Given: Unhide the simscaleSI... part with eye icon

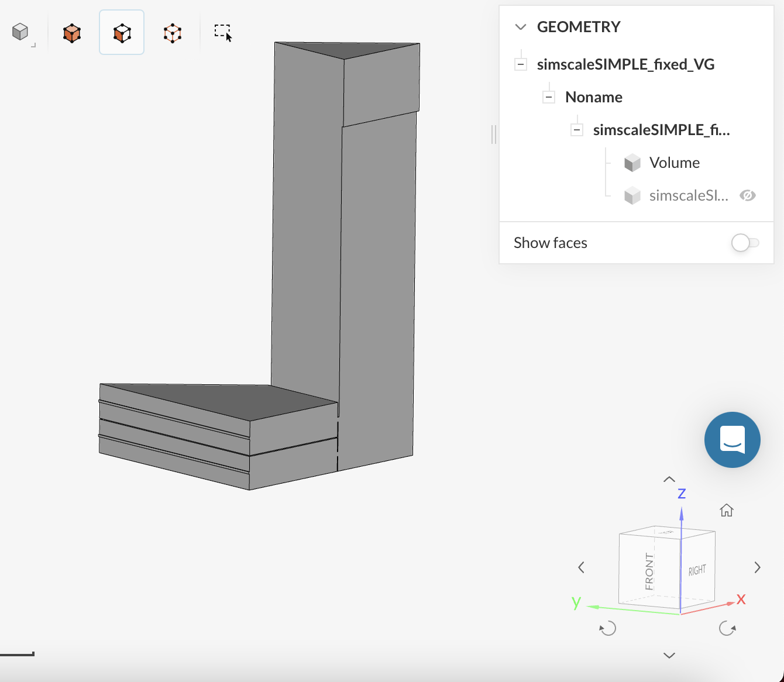Looking at the screenshot, I should pyautogui.click(x=747, y=195).
